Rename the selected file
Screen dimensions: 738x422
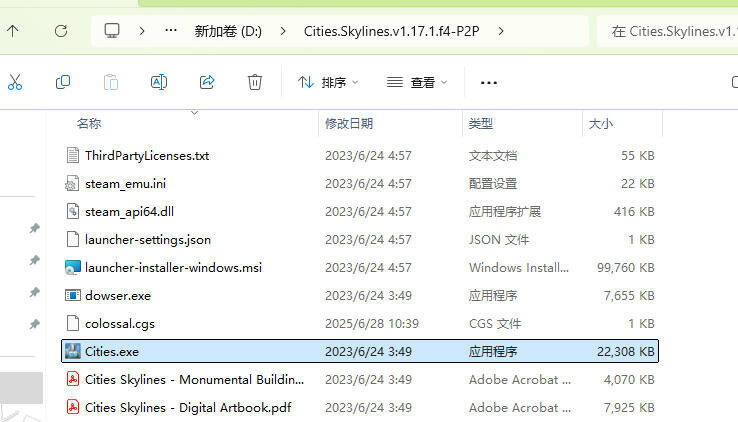[159, 82]
